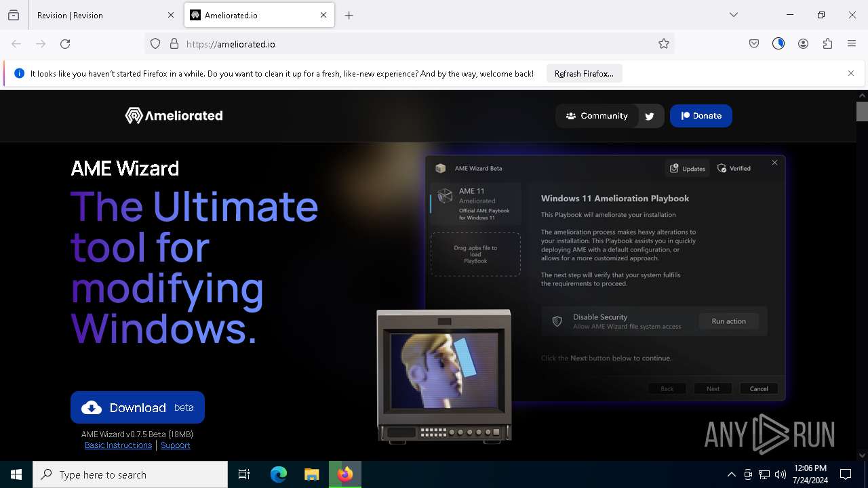Click the blue Donate button
868x488 pixels.
(701, 116)
